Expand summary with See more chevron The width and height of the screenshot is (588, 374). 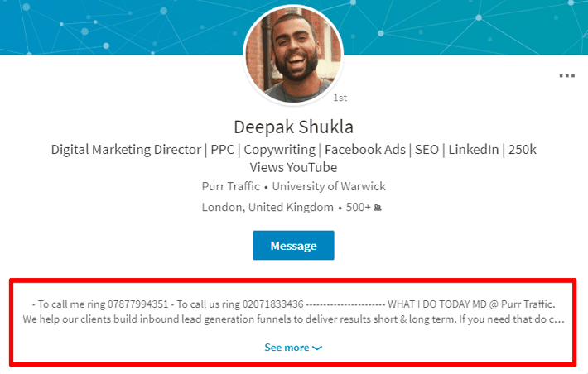tap(318, 348)
